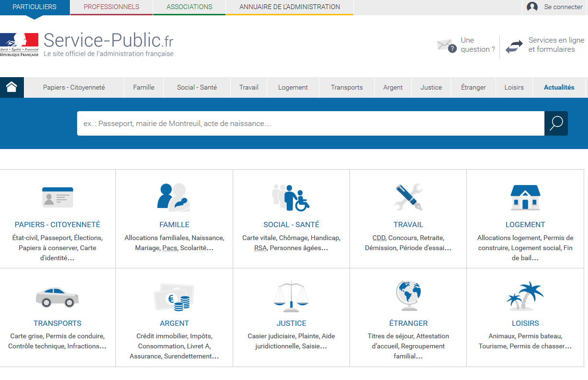Click the LOGEMENT card heading

[525, 225]
